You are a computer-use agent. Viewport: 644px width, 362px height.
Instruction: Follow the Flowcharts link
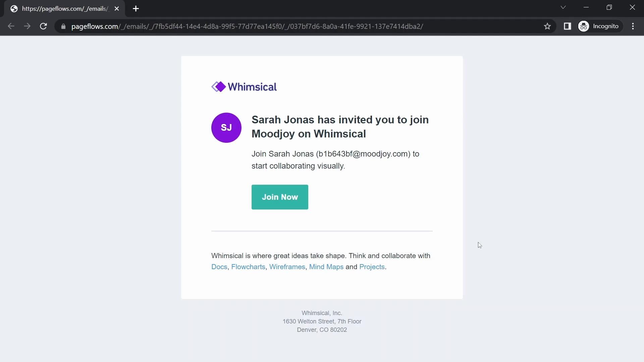(248, 267)
